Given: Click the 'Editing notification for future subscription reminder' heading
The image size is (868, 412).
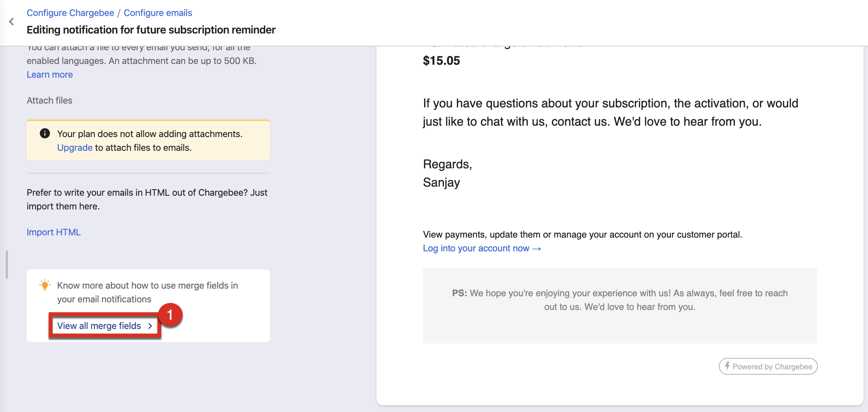Looking at the screenshot, I should tap(151, 30).
